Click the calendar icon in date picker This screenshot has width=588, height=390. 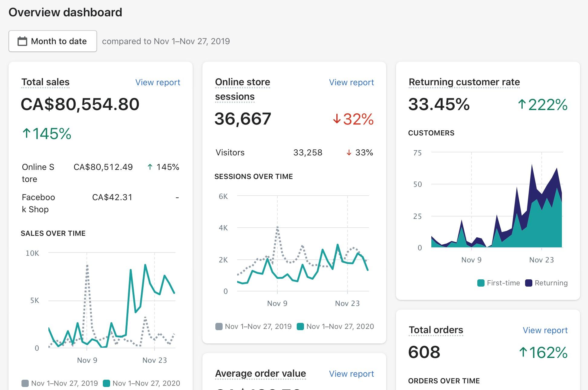(x=22, y=41)
